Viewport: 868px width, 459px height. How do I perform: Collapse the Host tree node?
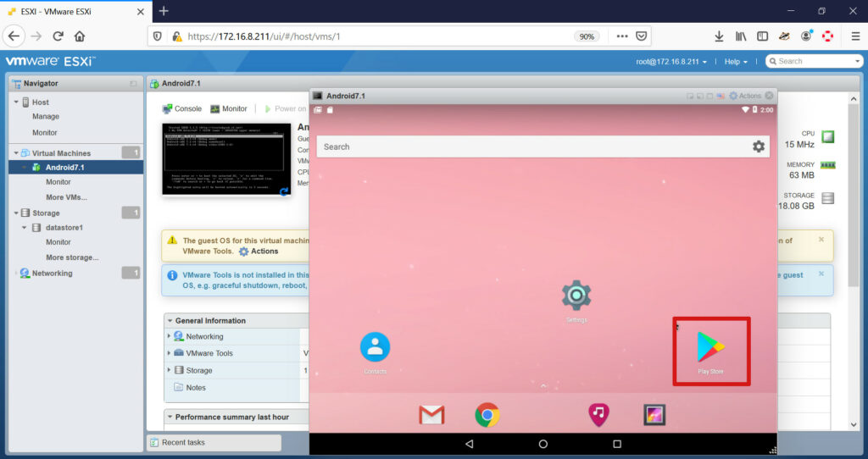pos(16,102)
